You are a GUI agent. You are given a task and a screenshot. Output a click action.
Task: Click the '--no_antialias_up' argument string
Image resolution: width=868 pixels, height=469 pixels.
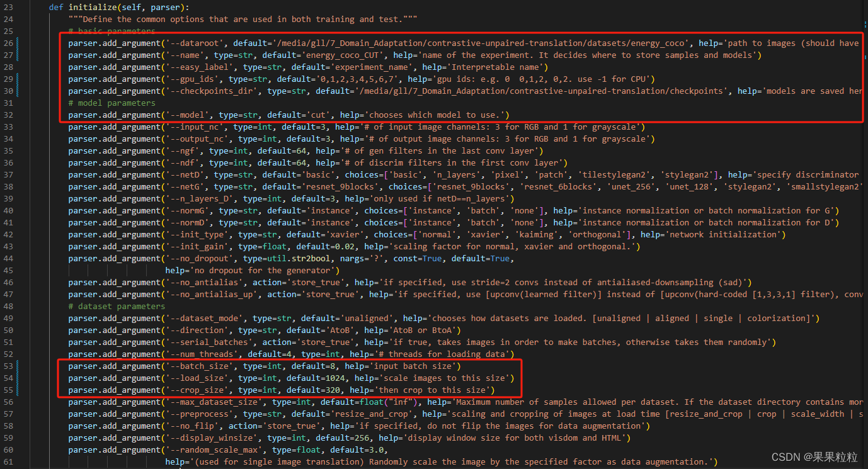pyautogui.click(x=212, y=295)
